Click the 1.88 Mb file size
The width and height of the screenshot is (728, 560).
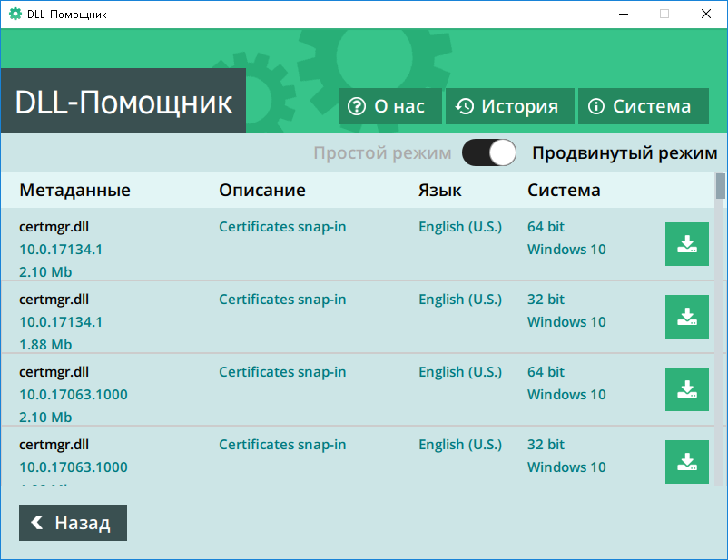(x=45, y=345)
